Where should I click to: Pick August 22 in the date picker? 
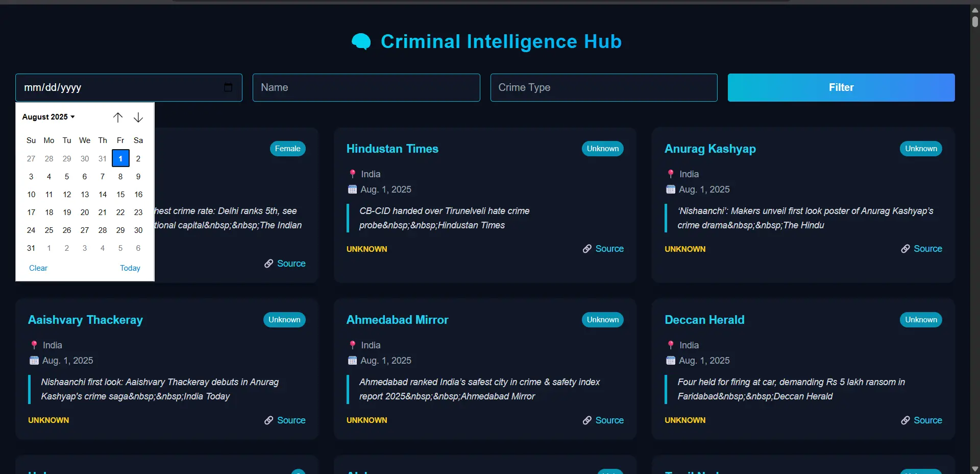(120, 212)
